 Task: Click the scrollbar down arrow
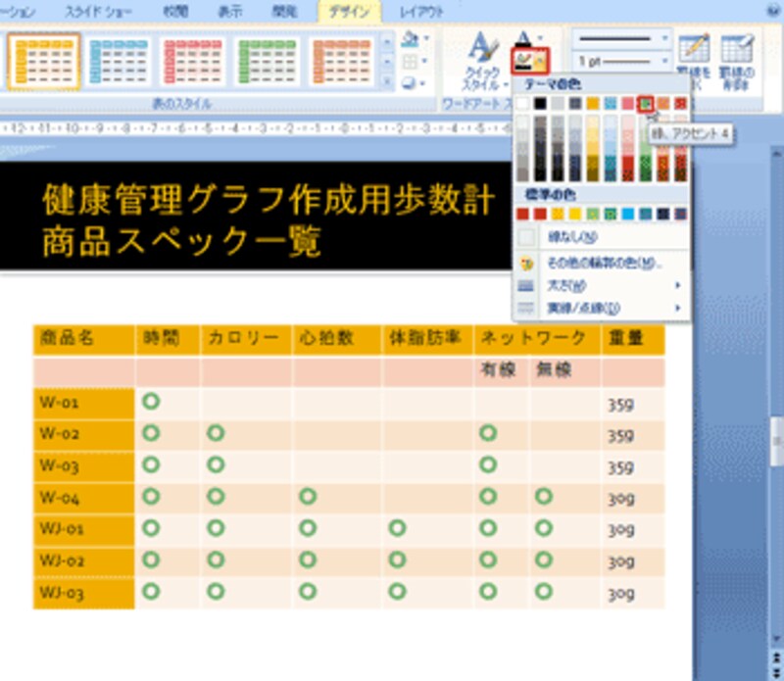(x=776, y=640)
